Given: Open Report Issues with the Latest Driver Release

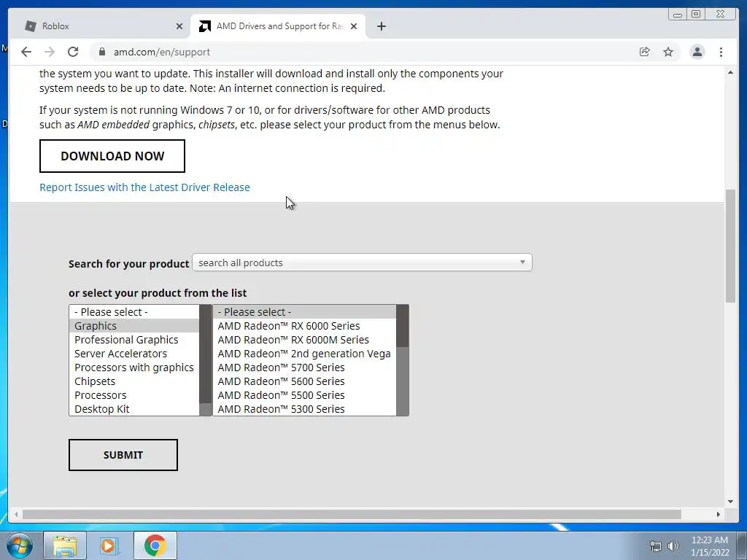Looking at the screenshot, I should (x=144, y=187).
